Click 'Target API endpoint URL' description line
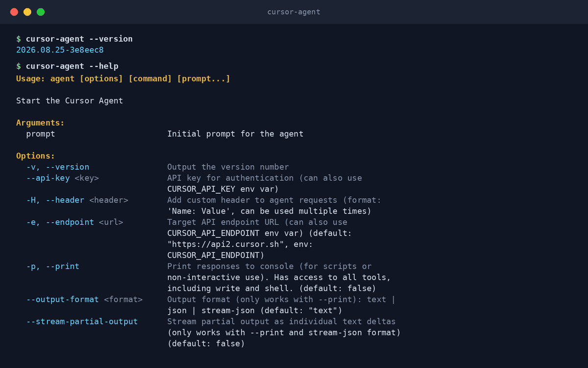 coord(257,222)
